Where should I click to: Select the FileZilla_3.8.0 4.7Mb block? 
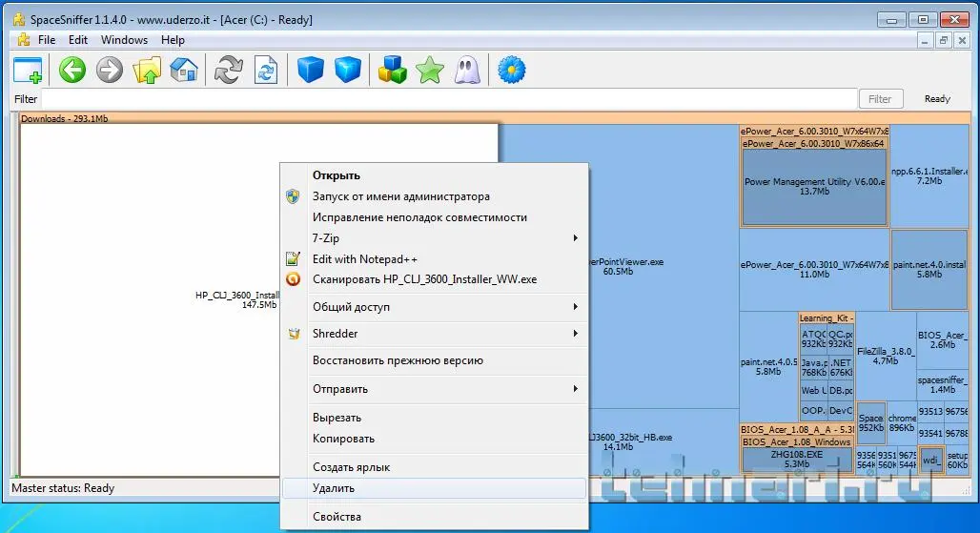(886, 357)
